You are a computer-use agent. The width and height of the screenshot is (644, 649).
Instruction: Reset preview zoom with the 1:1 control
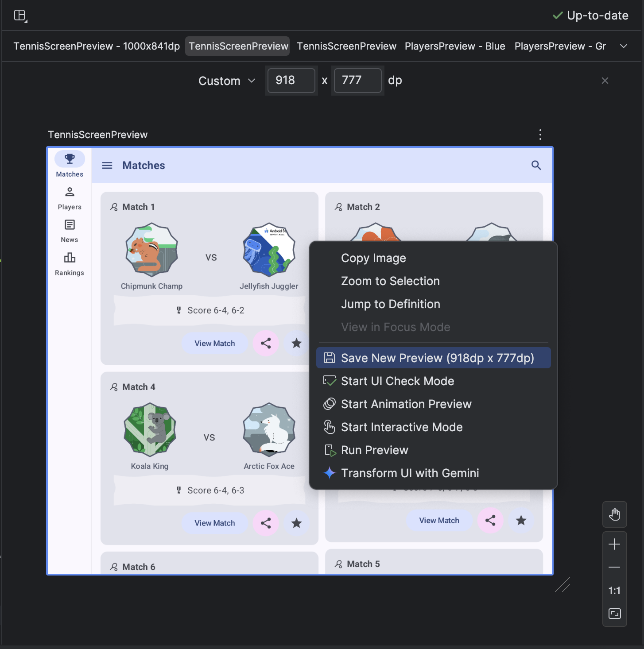[615, 591]
